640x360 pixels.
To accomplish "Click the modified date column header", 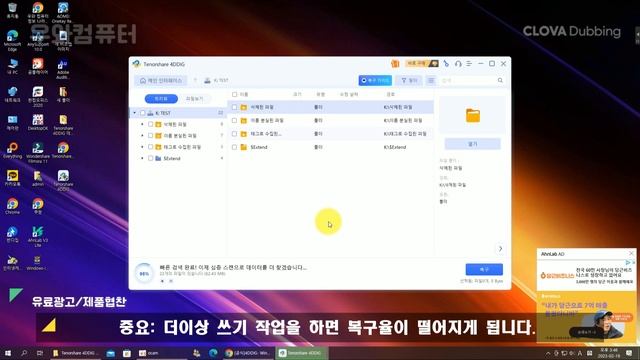I will click(349, 94).
